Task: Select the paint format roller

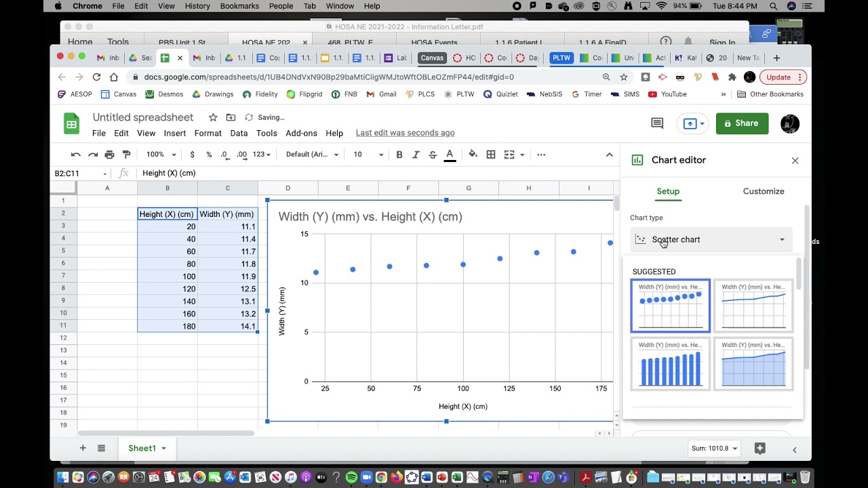Action: 126,155
